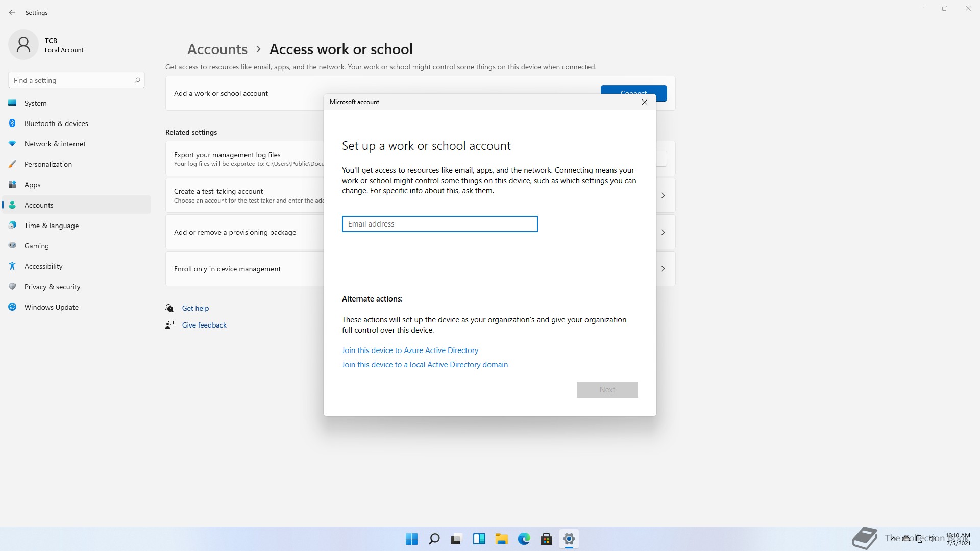980x551 pixels.
Task: Click the Accessibility person icon
Action: coord(12,266)
